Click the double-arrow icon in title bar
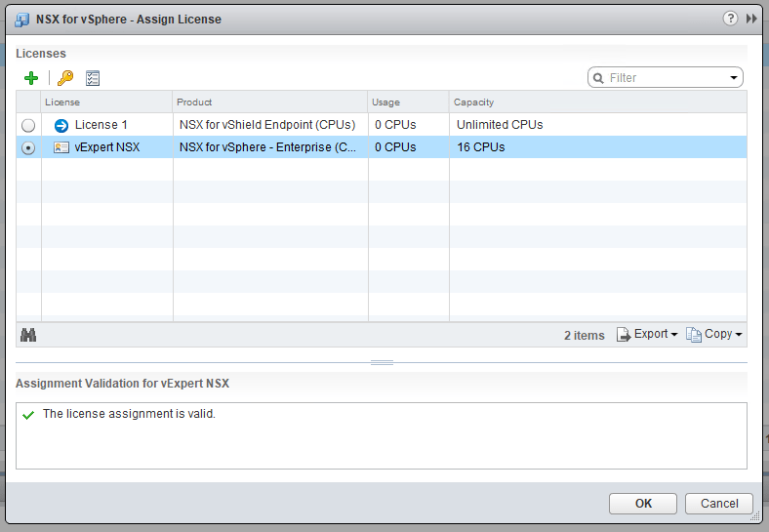The width and height of the screenshot is (769, 532). coord(751,19)
